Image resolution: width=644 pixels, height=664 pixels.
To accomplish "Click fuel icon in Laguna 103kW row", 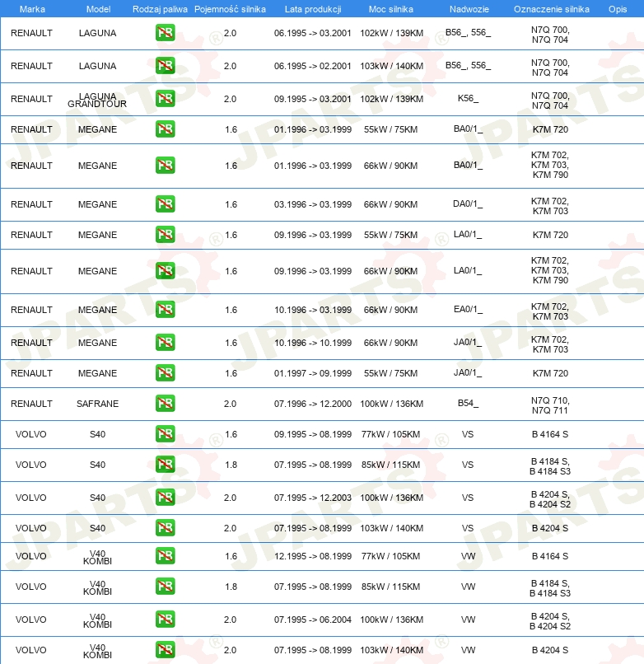I will (x=165, y=66).
